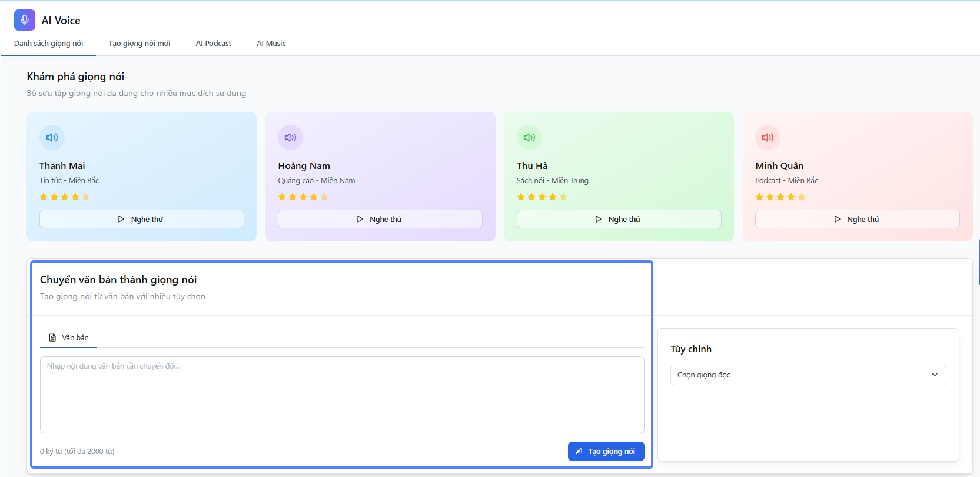Go to the AI Music tab
The width and height of the screenshot is (980, 477).
271,44
